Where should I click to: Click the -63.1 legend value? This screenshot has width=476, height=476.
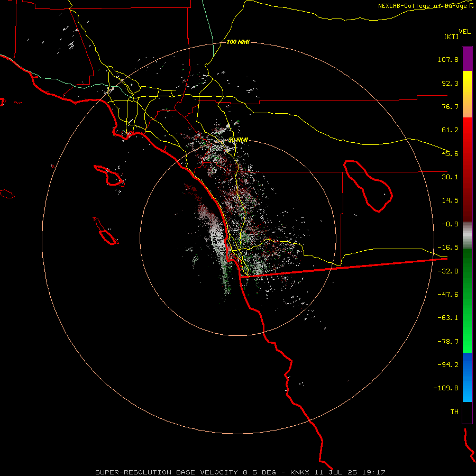pyautogui.click(x=448, y=318)
